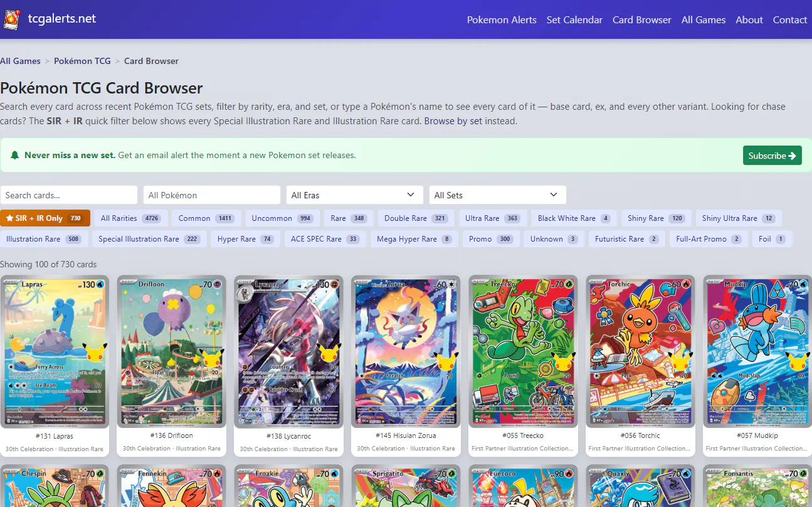Select the Hyper Rare chip with count 74
The width and height of the screenshot is (812, 507).
point(246,239)
